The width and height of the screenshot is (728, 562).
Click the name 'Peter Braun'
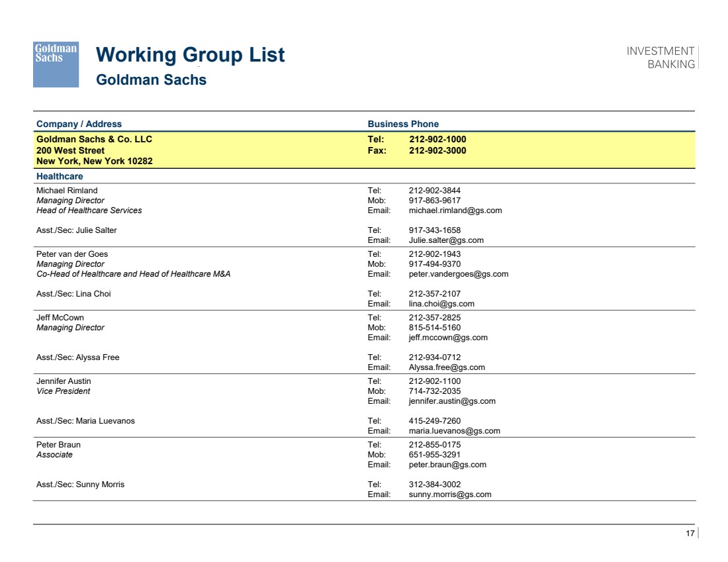58,445
